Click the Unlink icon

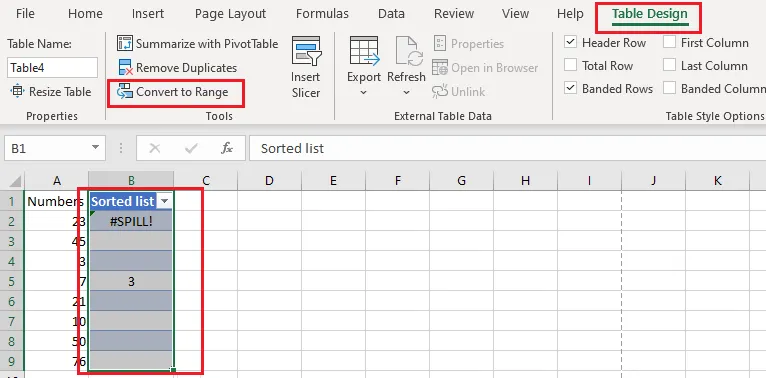tap(440, 91)
